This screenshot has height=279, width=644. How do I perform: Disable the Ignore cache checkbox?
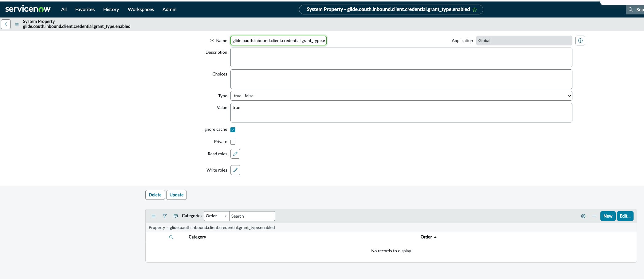[233, 130]
